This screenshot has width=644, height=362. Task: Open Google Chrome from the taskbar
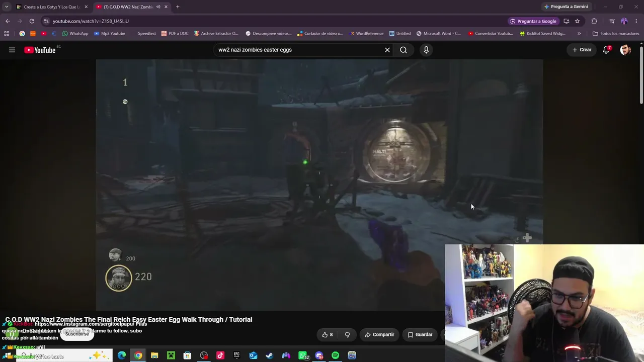tap(138, 355)
